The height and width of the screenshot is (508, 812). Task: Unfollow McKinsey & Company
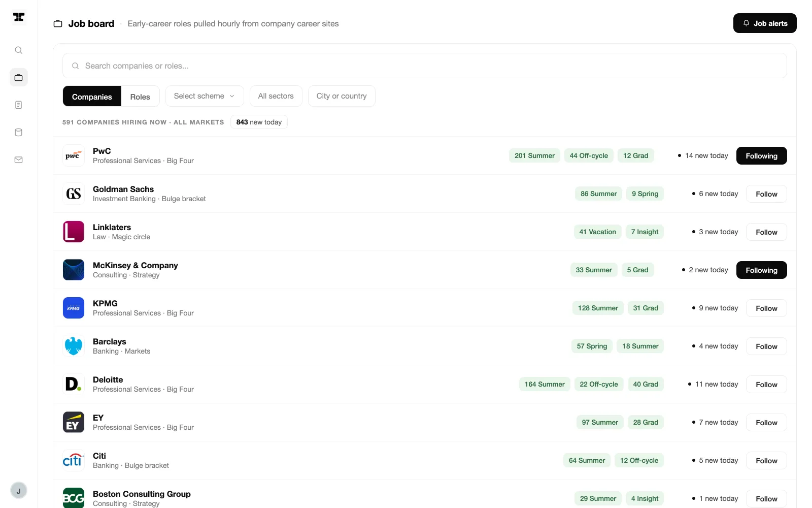pyautogui.click(x=761, y=270)
